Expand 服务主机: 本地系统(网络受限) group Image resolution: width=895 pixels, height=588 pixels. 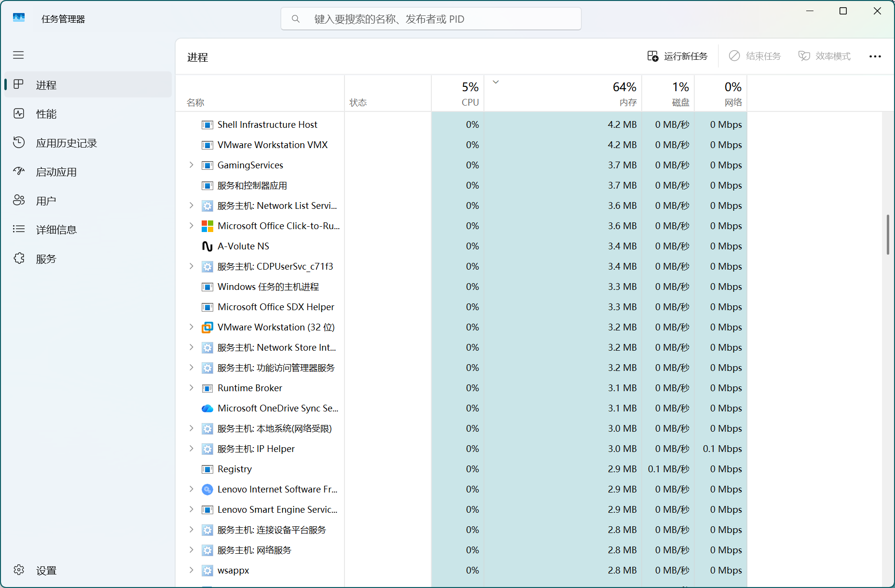[191, 428]
